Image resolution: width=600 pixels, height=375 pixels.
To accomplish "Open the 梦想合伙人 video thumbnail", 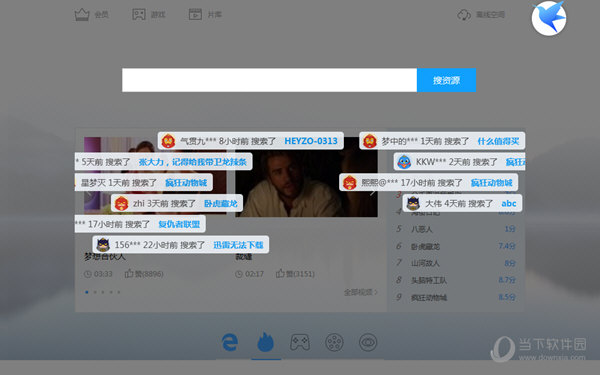I will 155,175.
